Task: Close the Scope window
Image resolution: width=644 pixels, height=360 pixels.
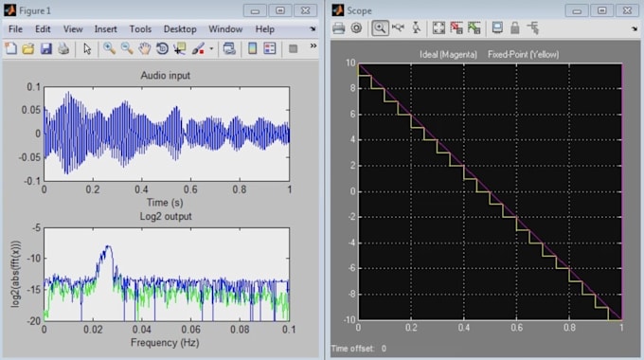Action: 627,10
